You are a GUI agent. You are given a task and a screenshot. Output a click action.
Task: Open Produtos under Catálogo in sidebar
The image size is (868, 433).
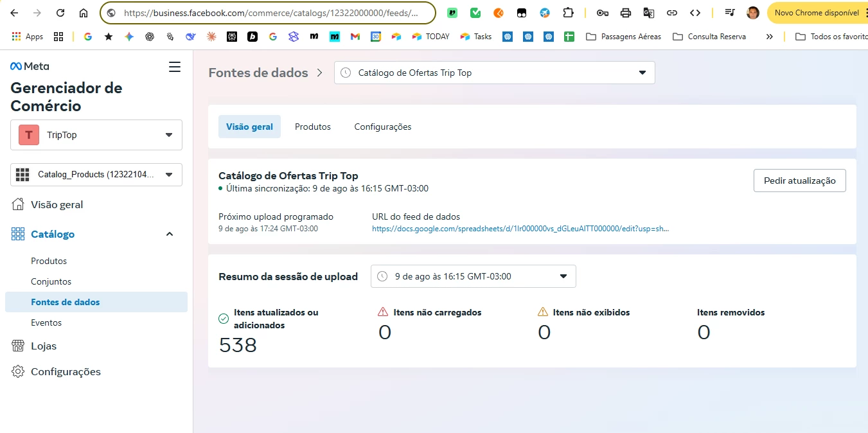point(49,261)
